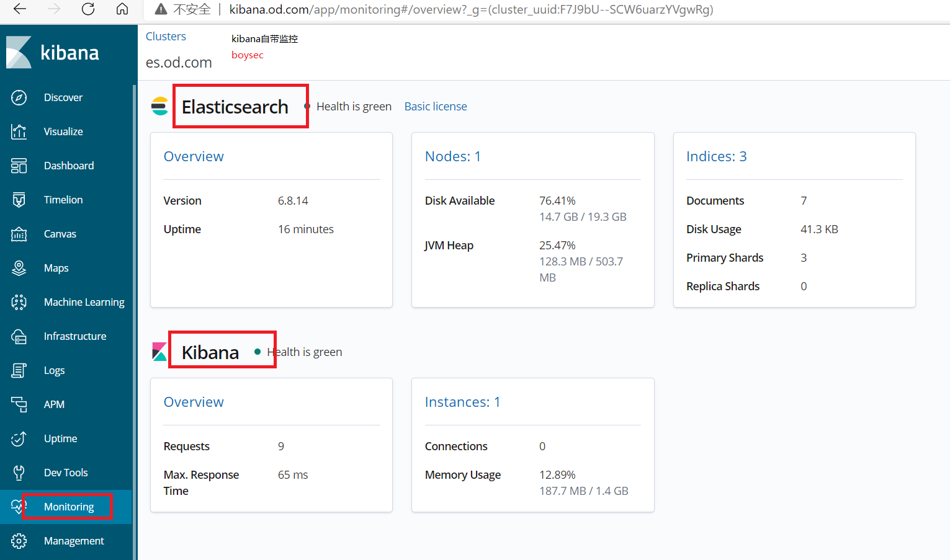Image resolution: width=950 pixels, height=560 pixels.
Task: Open Timelion via its shield icon
Action: point(19,200)
